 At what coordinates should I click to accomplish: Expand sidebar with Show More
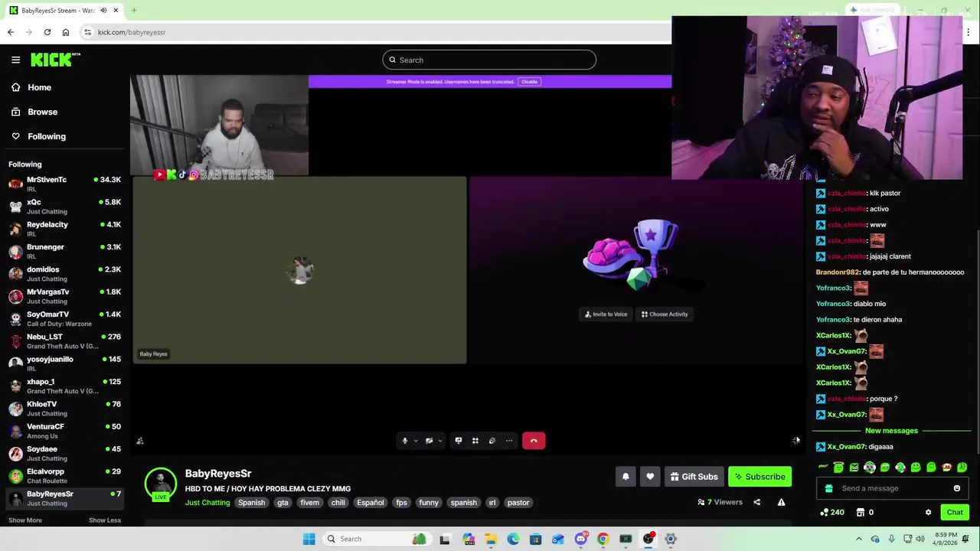click(x=25, y=520)
